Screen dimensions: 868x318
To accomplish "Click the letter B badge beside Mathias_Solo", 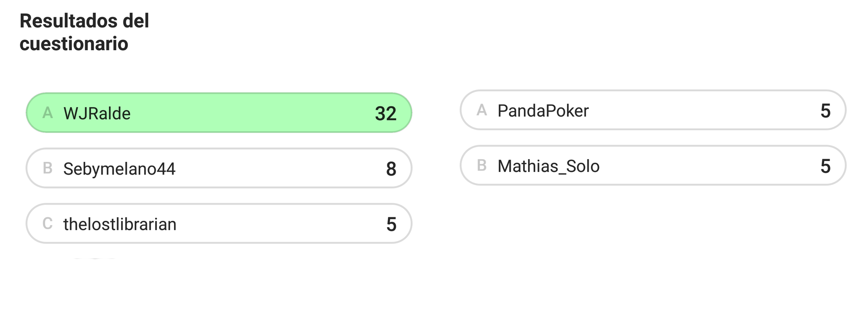I will (x=482, y=166).
